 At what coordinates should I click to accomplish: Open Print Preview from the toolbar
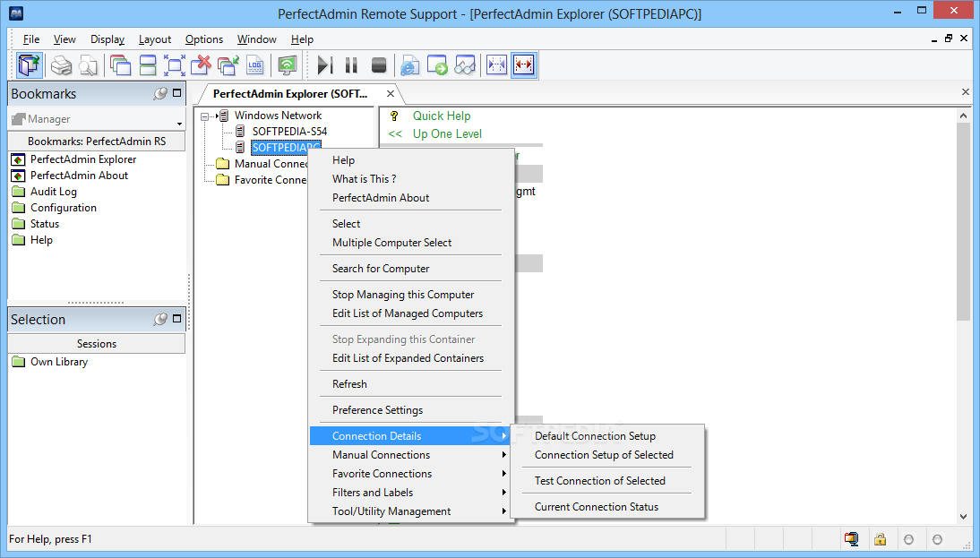[x=88, y=65]
